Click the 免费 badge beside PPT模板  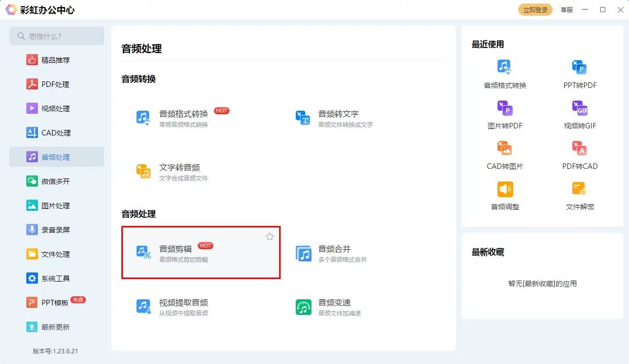click(x=78, y=299)
